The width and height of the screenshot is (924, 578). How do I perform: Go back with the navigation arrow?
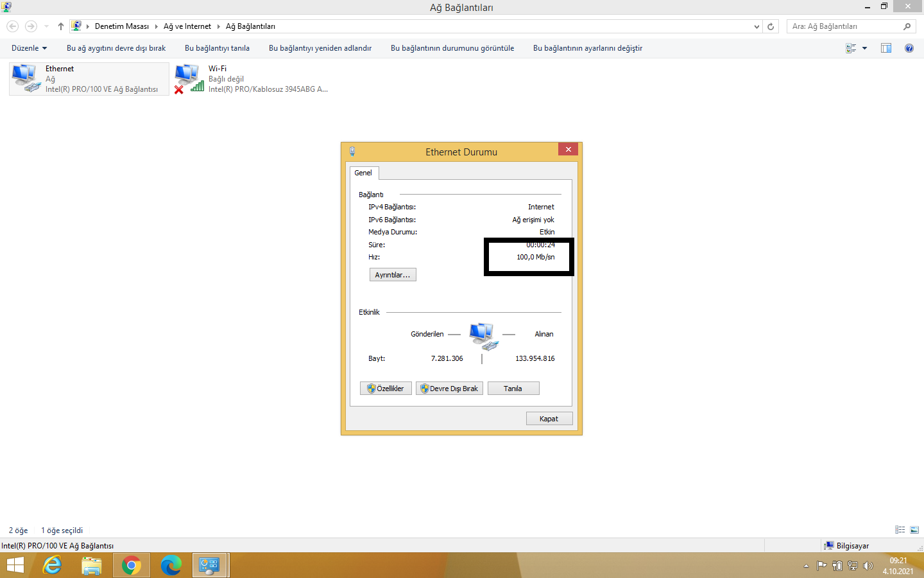pyautogui.click(x=13, y=26)
